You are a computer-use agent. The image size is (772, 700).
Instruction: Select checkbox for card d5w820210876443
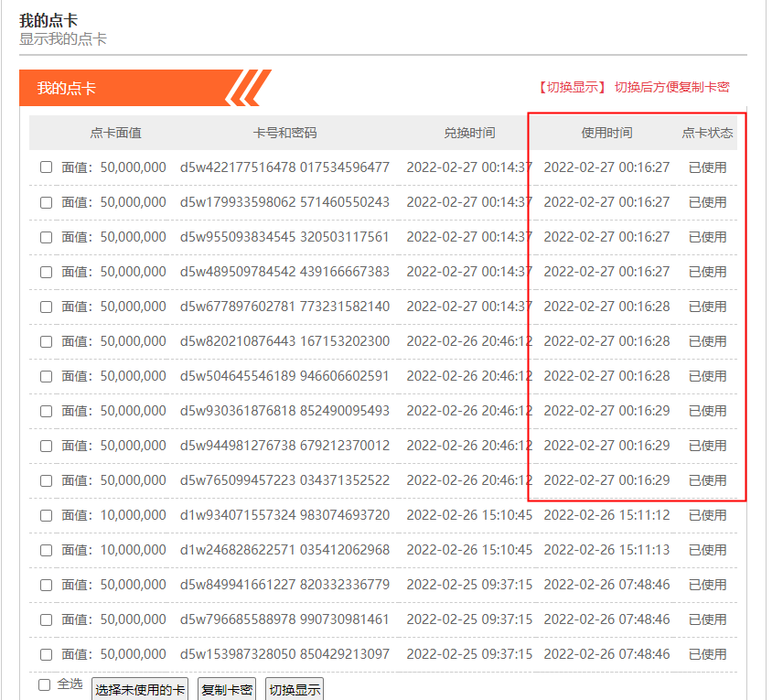point(47,341)
